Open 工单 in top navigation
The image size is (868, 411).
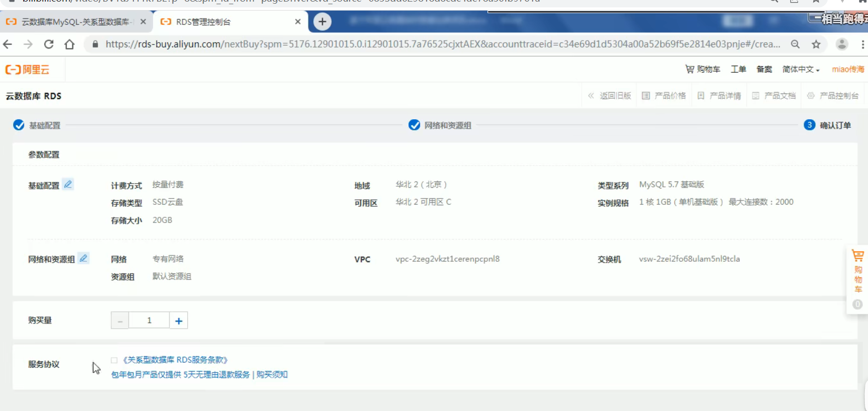coord(738,69)
